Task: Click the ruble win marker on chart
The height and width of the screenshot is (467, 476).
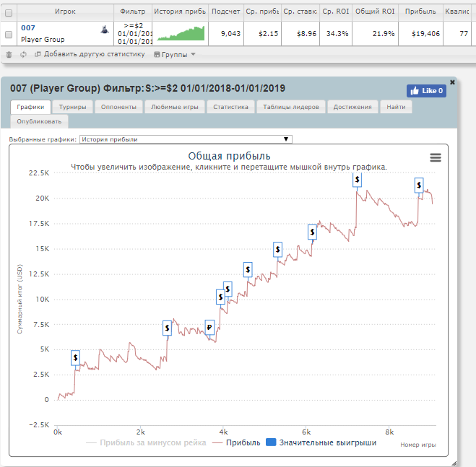Action: [209, 328]
